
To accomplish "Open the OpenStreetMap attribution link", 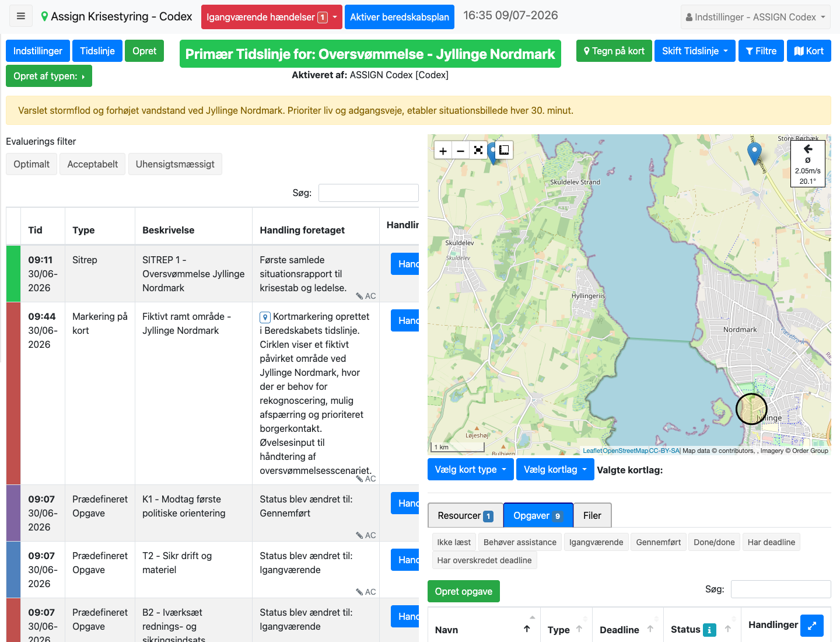I will [625, 451].
